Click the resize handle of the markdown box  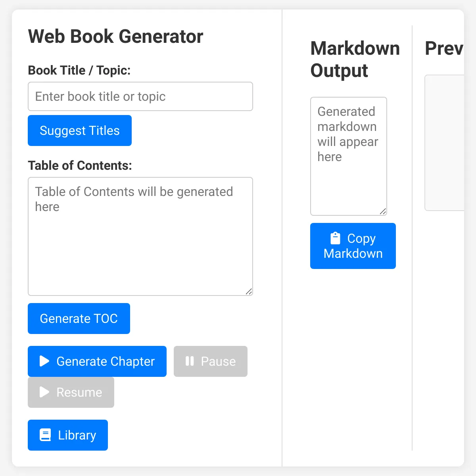[x=383, y=211]
